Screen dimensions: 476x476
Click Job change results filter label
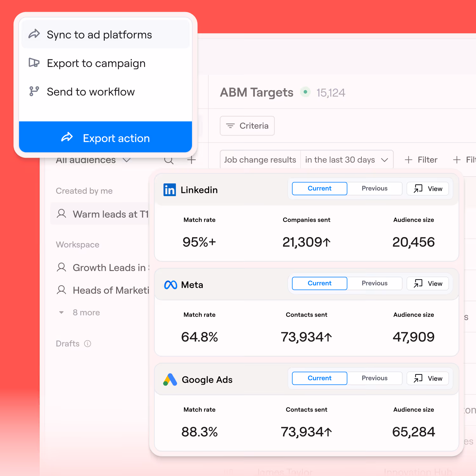pos(260,160)
